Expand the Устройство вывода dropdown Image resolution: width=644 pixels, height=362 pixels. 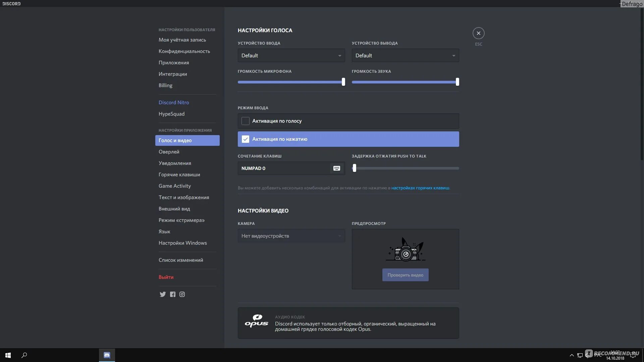405,55
